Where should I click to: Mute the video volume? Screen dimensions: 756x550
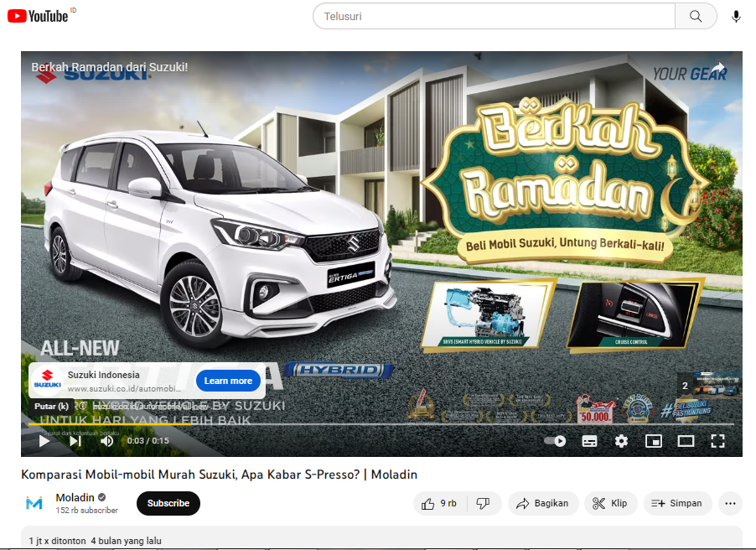(107, 441)
